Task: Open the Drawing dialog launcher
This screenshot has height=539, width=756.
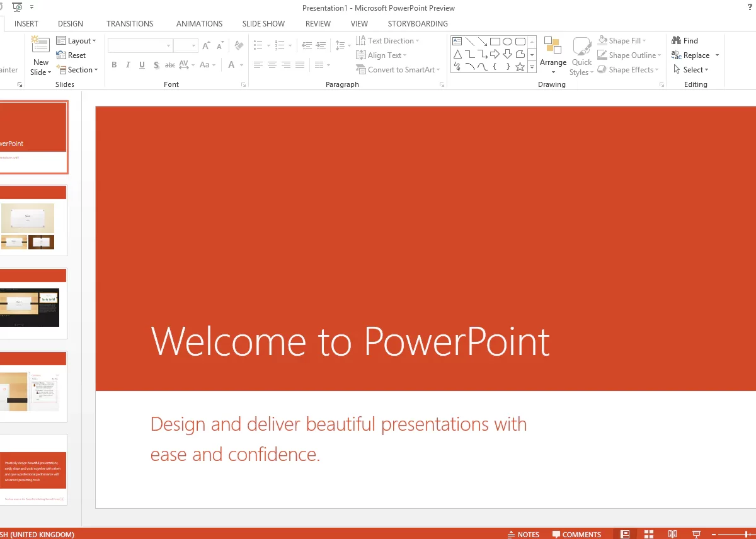Action: click(661, 84)
